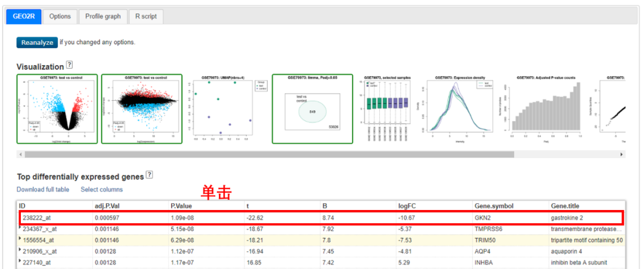Image resolution: width=644 pixels, height=269 pixels.
Task: Expand row 210906_x_at with its triangle
Action: (x=20, y=251)
